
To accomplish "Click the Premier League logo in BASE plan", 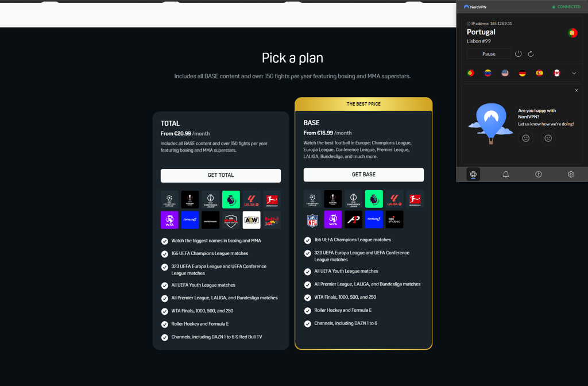I will [374, 199].
